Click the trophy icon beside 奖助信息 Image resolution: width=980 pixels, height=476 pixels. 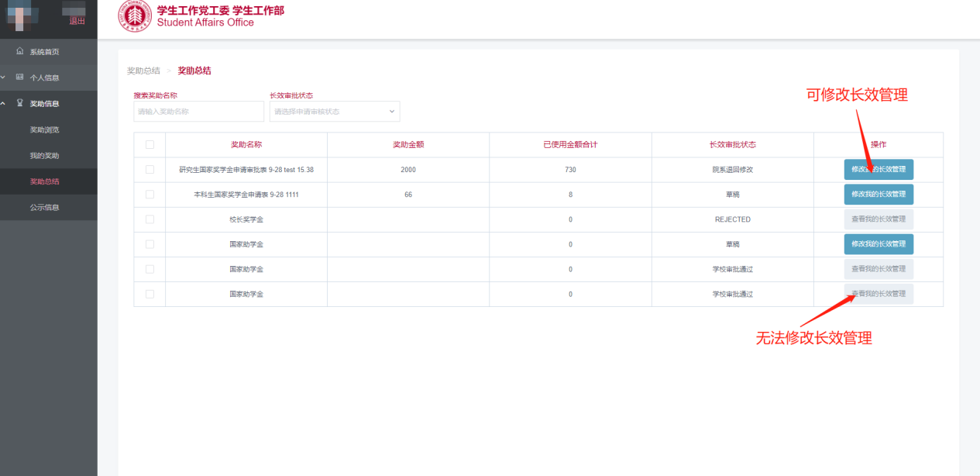pos(20,104)
